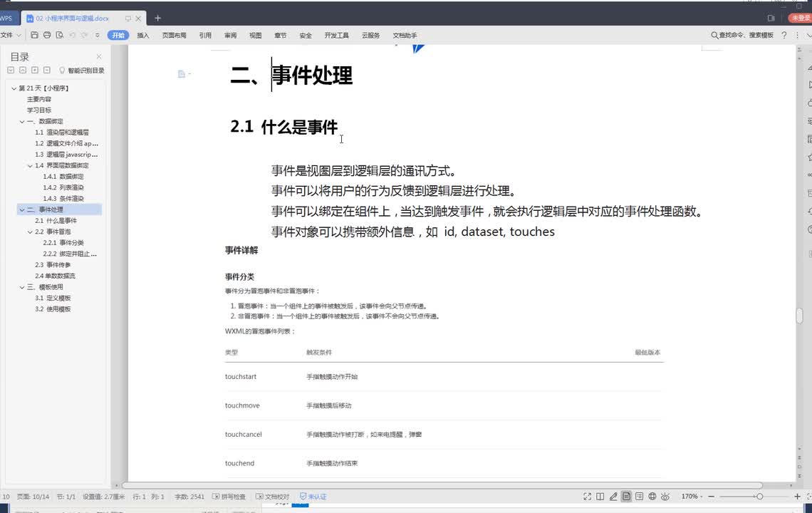The width and height of the screenshot is (812, 513).
Task: Click the zoom slider handle
Action: click(759, 497)
